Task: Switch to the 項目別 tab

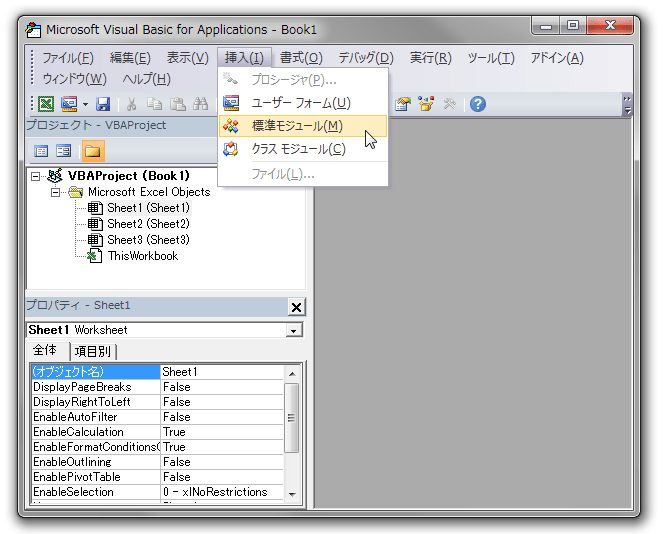Action: coord(93,351)
